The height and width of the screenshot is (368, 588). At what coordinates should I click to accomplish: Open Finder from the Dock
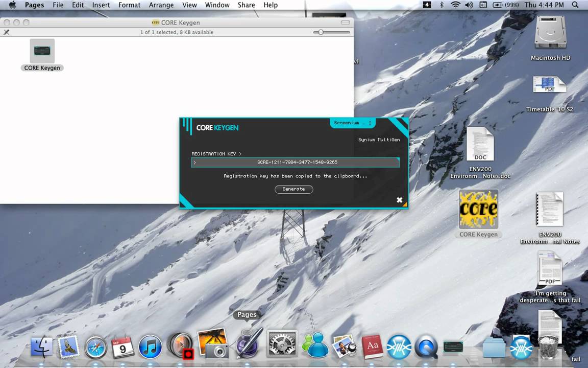pos(42,347)
